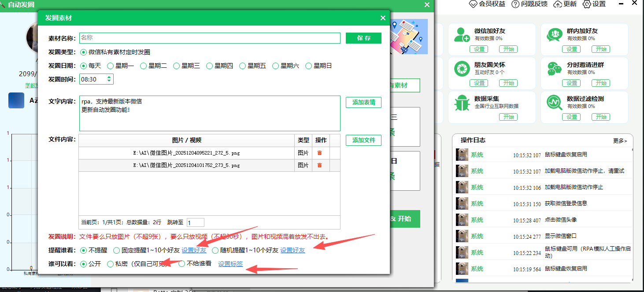644x292 pixels.
Task: Click the 保存 button
Action: coord(363,38)
